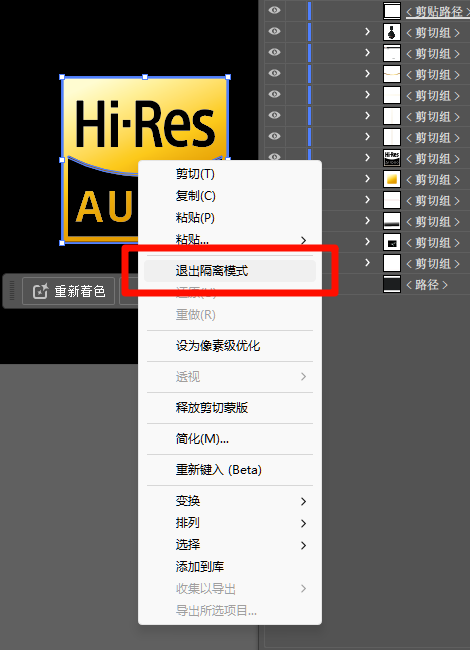Click 导出所选项目... menu entry
The width and height of the screenshot is (470, 650).
(230, 610)
